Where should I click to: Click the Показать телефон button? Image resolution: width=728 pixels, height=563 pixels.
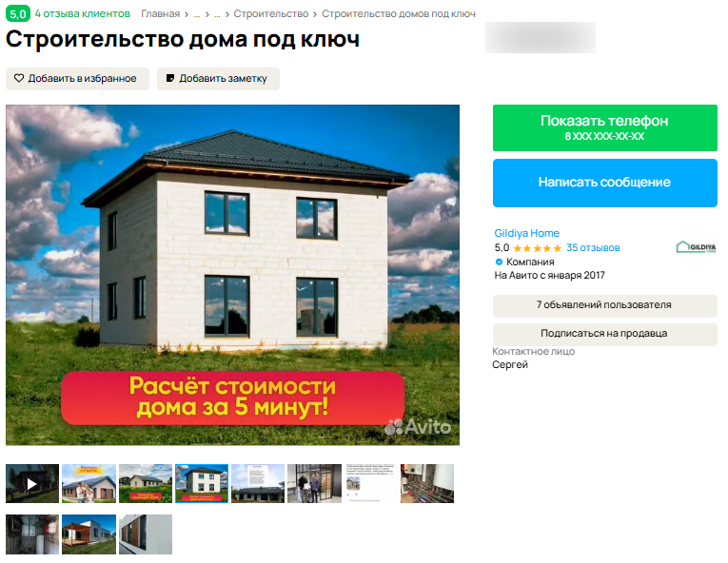pos(604,127)
